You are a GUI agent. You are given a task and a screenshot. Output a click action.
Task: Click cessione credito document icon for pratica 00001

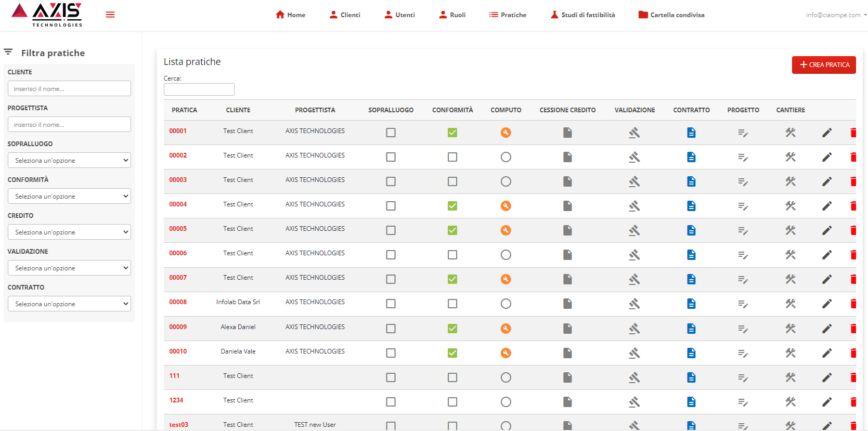click(x=567, y=133)
